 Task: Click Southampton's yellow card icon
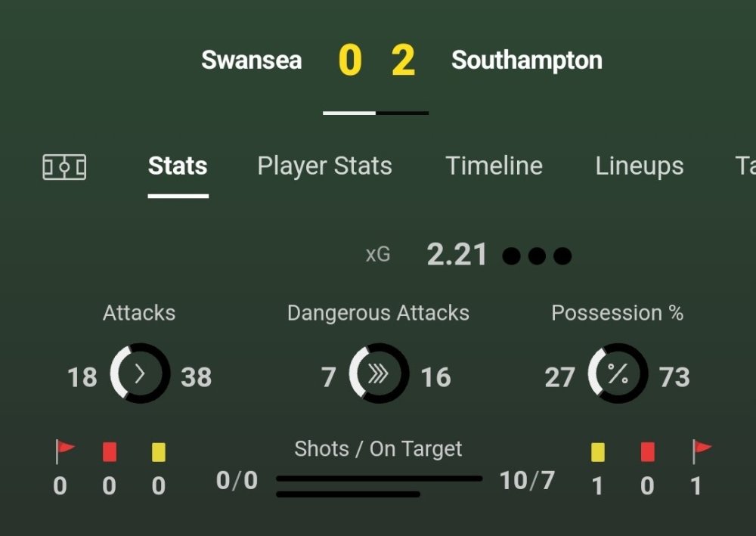(x=597, y=451)
